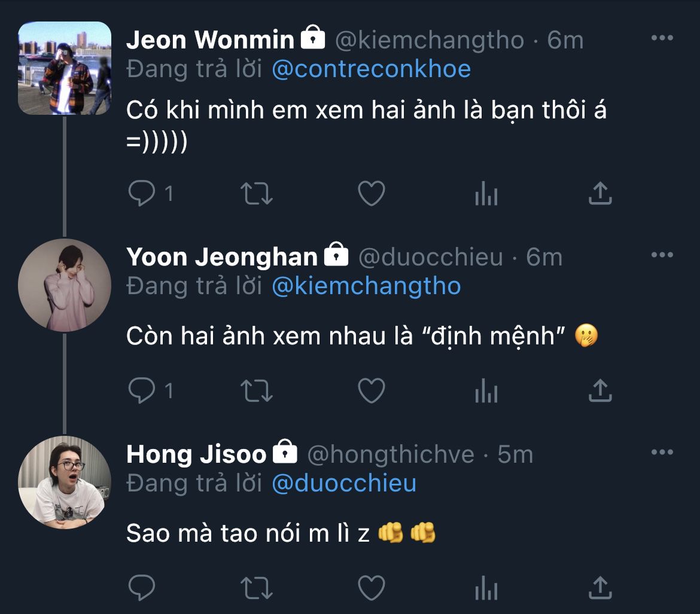Image resolution: width=700 pixels, height=614 pixels.
Task: Open Hong Jisoo's profile picture
Action: (x=65, y=482)
